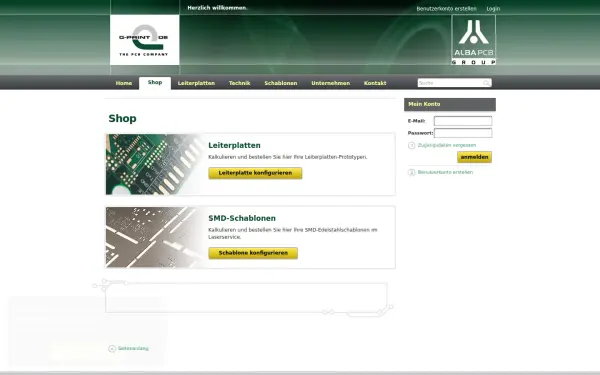Click Leiterplatte konfigurieren button

click(x=255, y=173)
